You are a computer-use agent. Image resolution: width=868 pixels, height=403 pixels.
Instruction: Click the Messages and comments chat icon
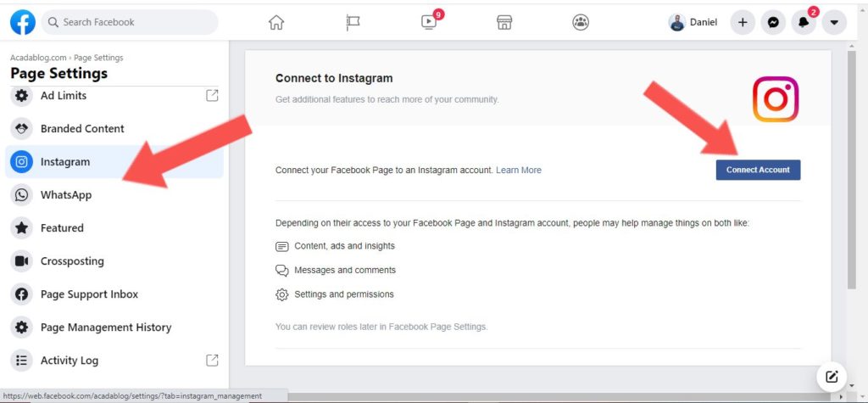(281, 271)
